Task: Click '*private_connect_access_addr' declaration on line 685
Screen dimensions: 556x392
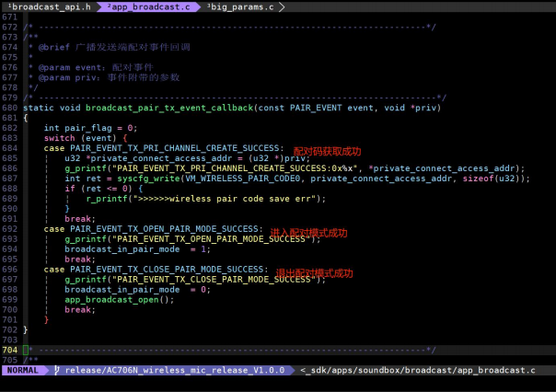Action: [x=158, y=158]
